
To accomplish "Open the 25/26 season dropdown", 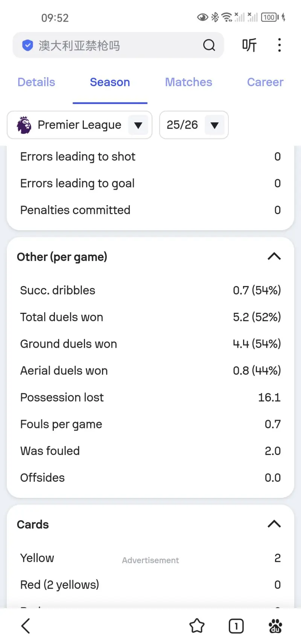I will pos(214,125).
